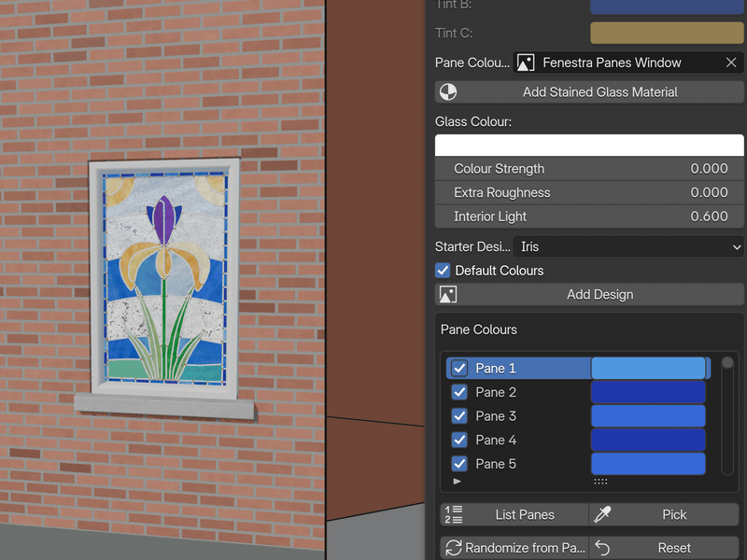Open the Pane 2 dark blue colour swatch
Screen dimensions: 747x560
(x=648, y=392)
